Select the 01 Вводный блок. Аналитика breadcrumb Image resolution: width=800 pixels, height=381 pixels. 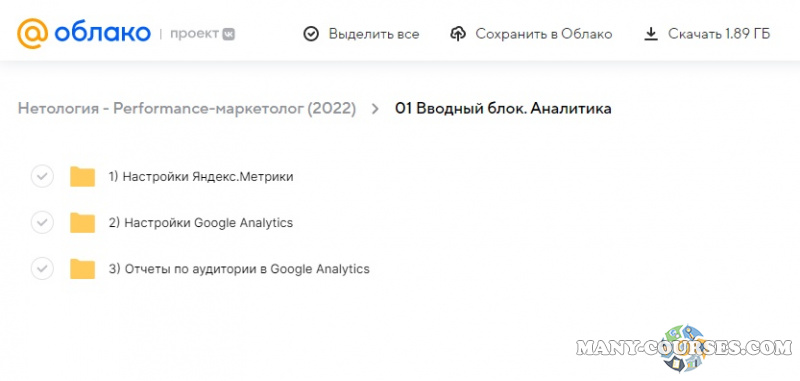[x=503, y=109]
